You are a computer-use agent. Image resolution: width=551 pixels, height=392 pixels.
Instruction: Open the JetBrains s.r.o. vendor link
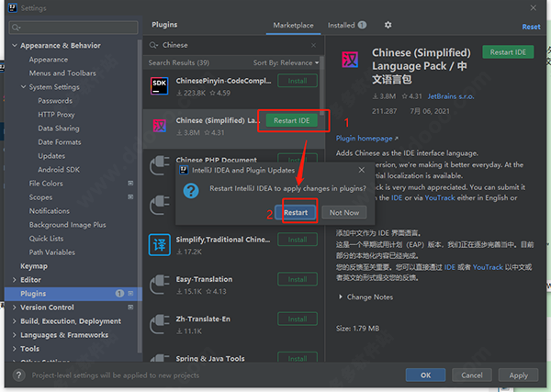tap(451, 96)
